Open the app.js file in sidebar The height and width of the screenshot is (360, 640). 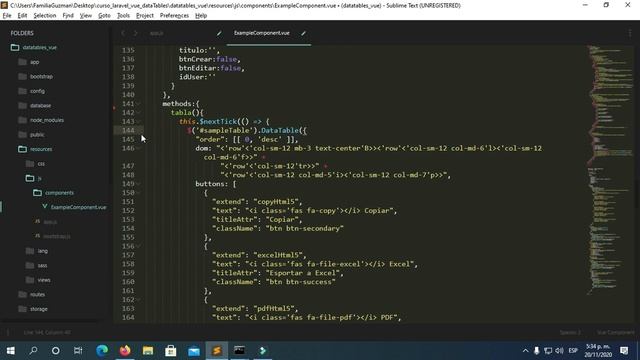50,222
